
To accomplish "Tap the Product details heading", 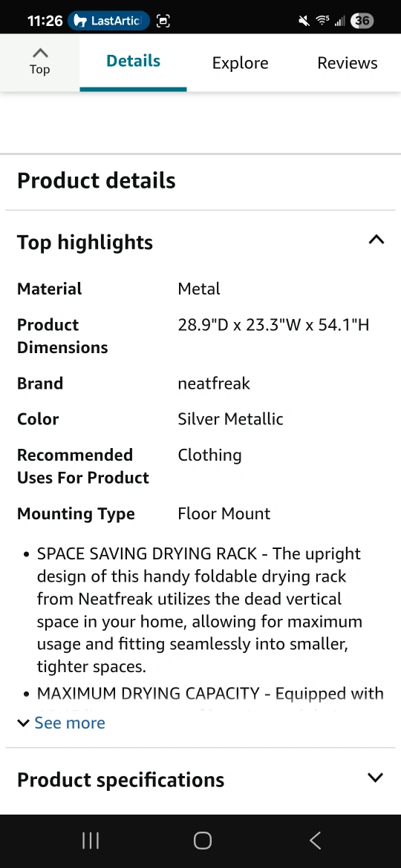I will (97, 180).
